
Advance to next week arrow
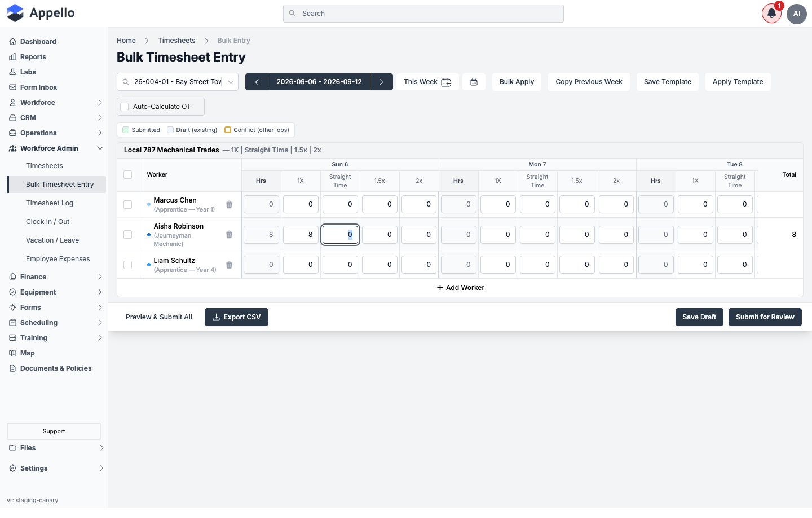point(382,82)
